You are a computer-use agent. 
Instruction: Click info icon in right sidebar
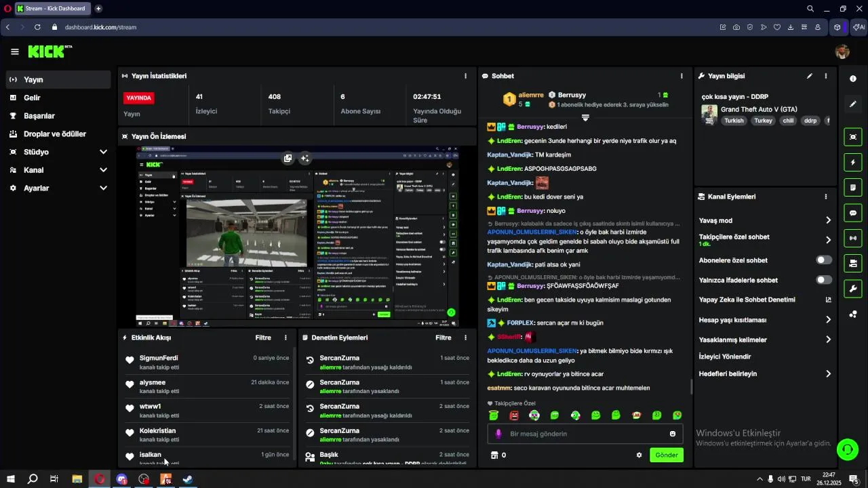[853, 79]
